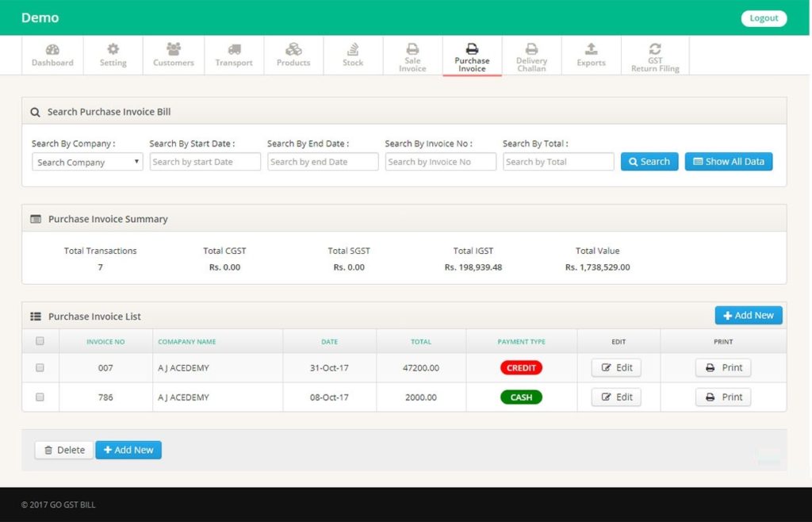The height and width of the screenshot is (522, 812).
Task: Click the Show All Data button
Action: pos(728,161)
